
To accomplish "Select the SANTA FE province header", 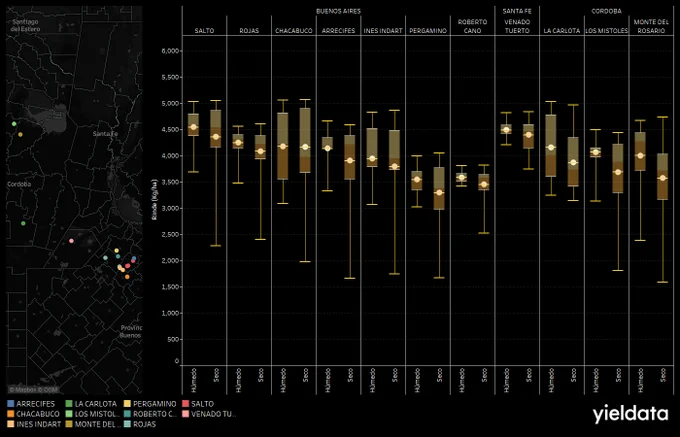I will click(x=517, y=11).
